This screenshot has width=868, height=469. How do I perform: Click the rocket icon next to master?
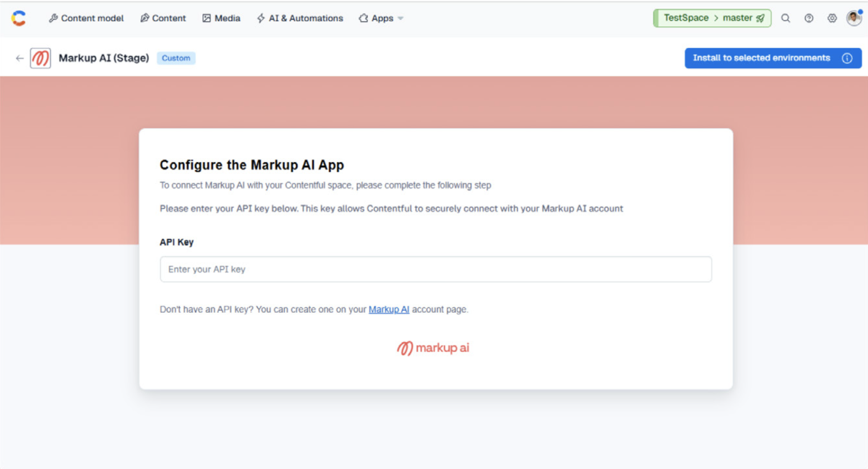pos(760,18)
